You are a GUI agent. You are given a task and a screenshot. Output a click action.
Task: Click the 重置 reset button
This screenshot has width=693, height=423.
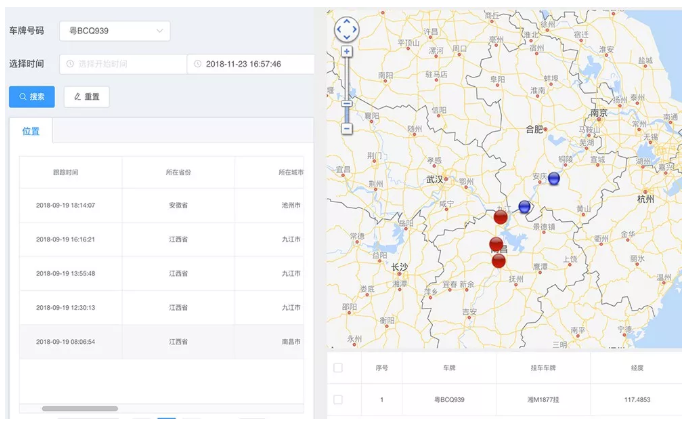[x=86, y=97]
